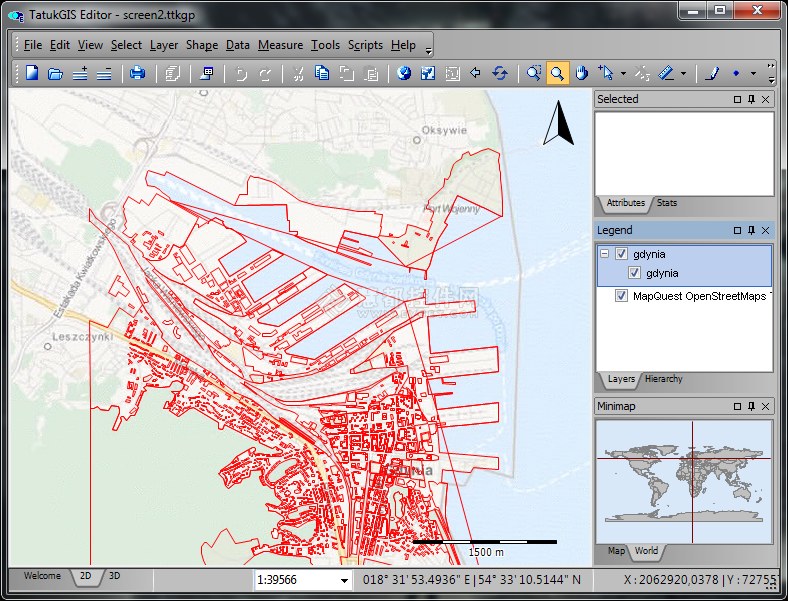Switch to the Hierarchy tab
This screenshot has width=788, height=601.
[x=663, y=379]
